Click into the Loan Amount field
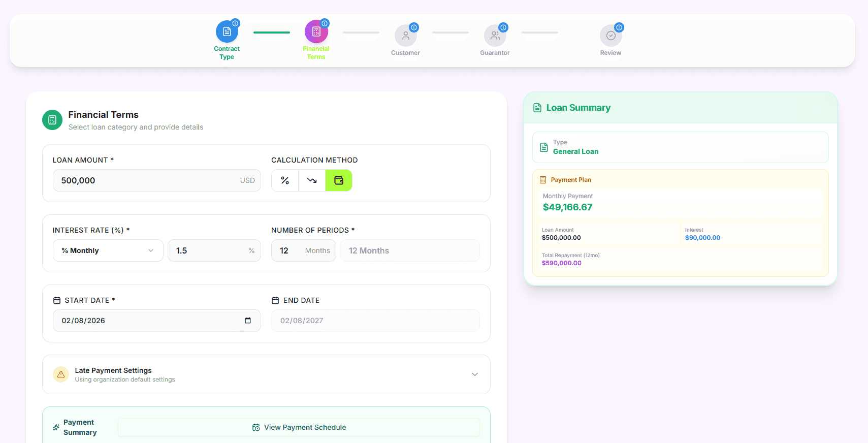This screenshot has width=868, height=443. point(157,180)
